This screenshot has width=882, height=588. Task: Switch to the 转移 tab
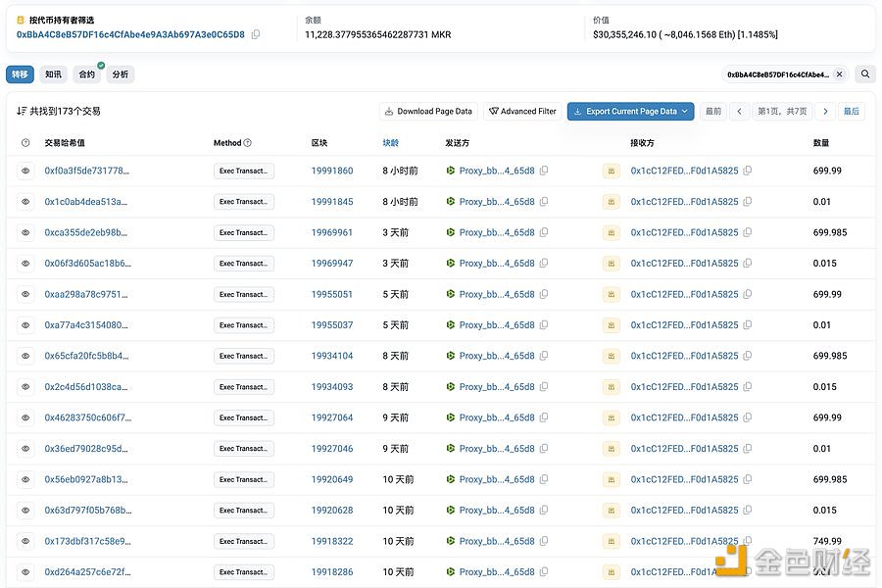[21, 74]
